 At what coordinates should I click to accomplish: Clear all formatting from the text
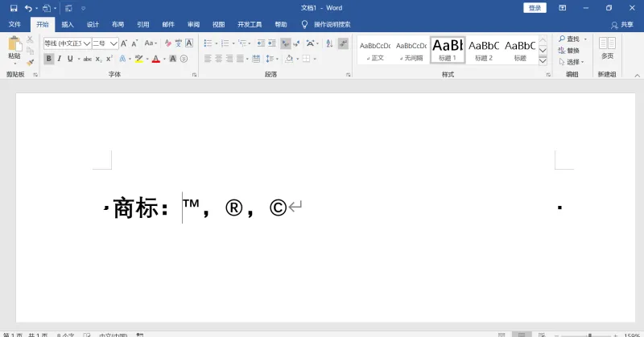point(167,43)
